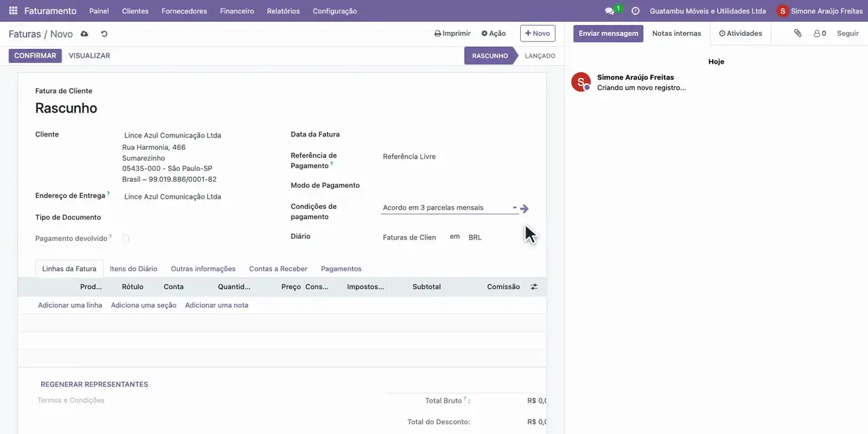Toggle the Pagamento devolvido checkbox

point(125,239)
